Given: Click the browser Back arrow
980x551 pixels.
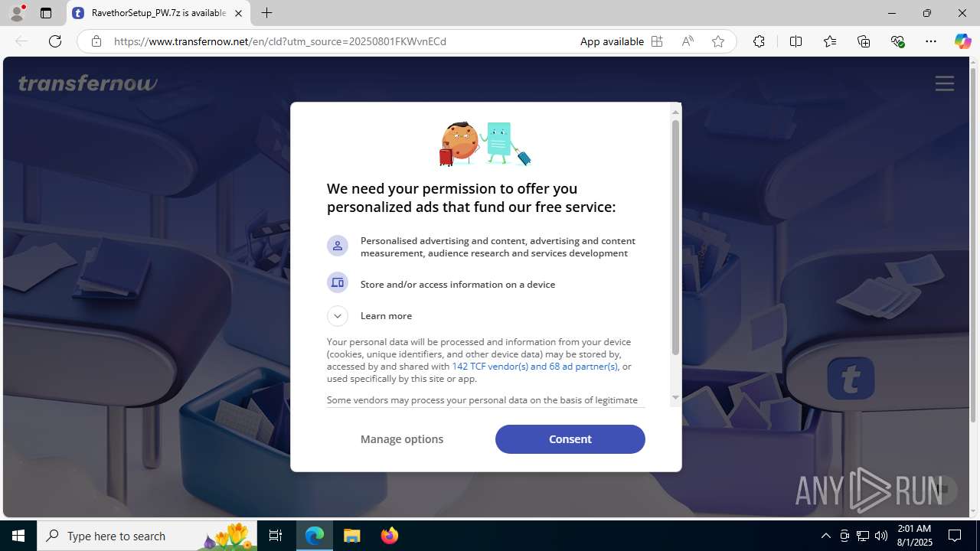Looking at the screenshot, I should tap(21, 41).
